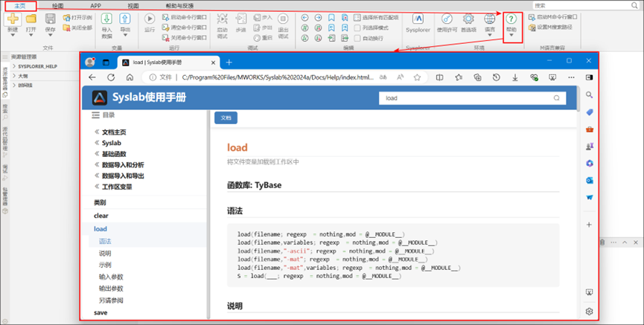Image resolution: width=644 pixels, height=325 pixels.
Task: Click 重启 restart debugging button
Action: 263,38
